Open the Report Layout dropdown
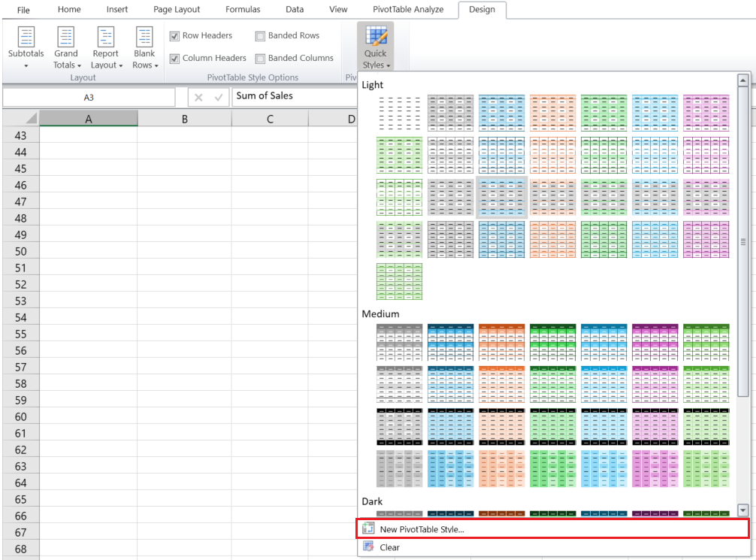The width and height of the screenshot is (756, 560). point(106,48)
